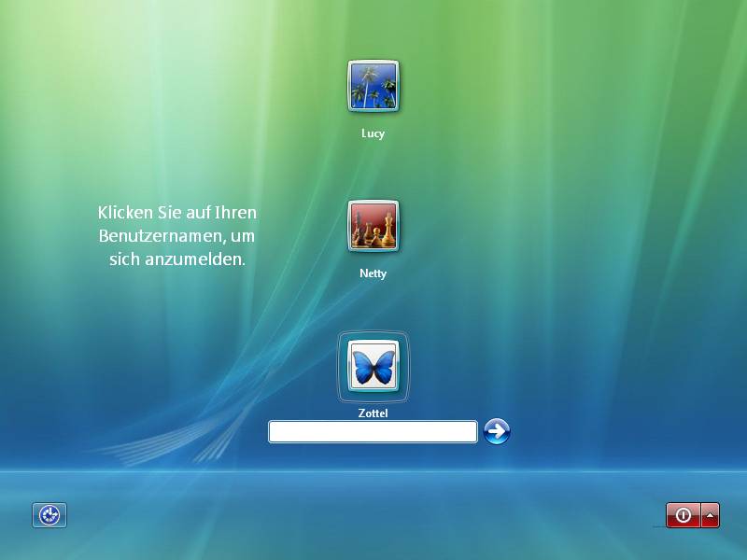Click the Netty user name
Screen dimensions: 747x560
[373, 273]
